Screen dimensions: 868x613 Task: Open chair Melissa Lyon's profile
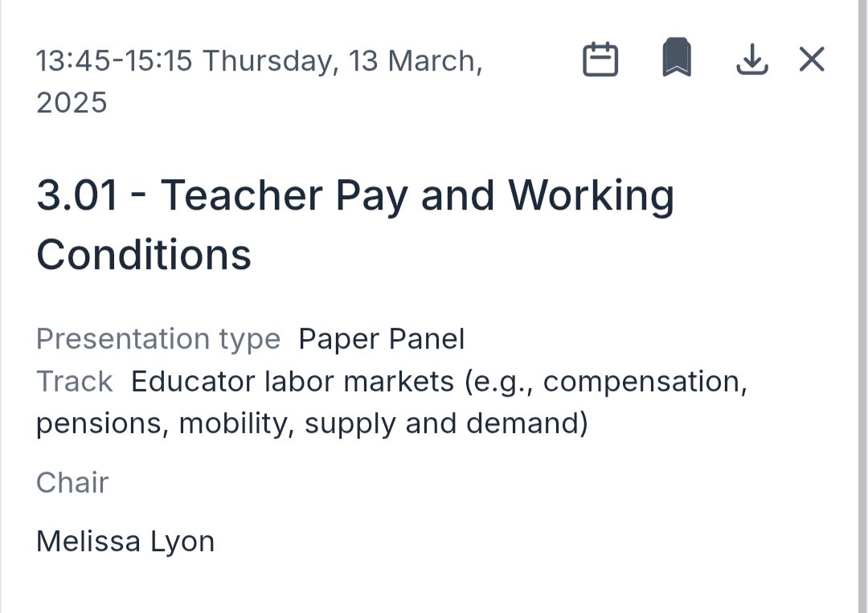[x=125, y=541]
